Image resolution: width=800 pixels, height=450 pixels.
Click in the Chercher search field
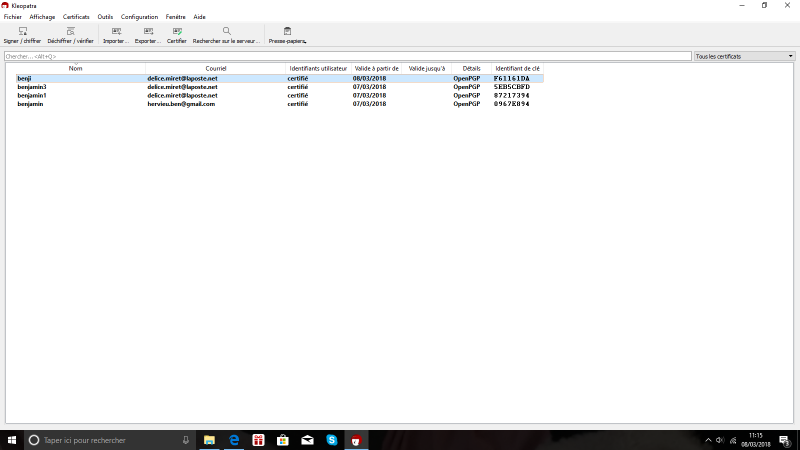pos(347,56)
